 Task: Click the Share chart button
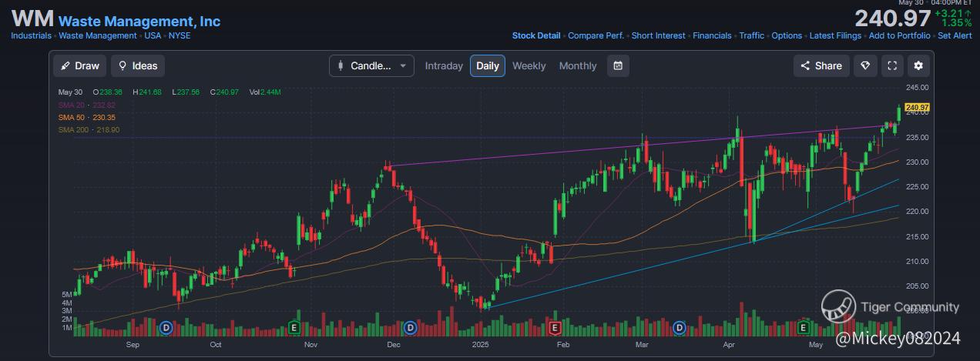pos(821,65)
